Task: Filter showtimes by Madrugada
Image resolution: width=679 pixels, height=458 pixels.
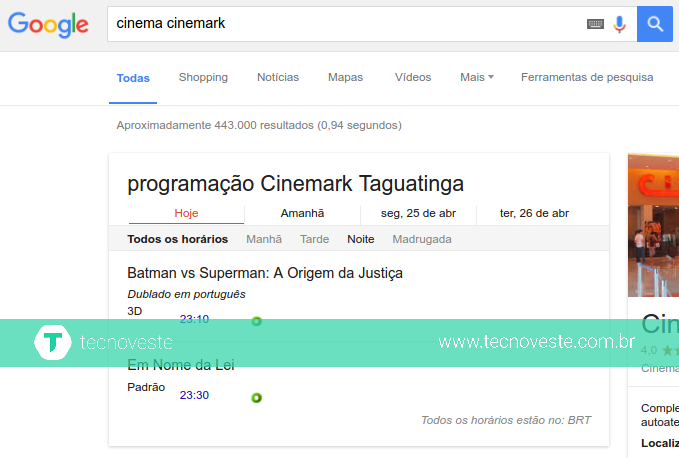Action: [x=422, y=239]
